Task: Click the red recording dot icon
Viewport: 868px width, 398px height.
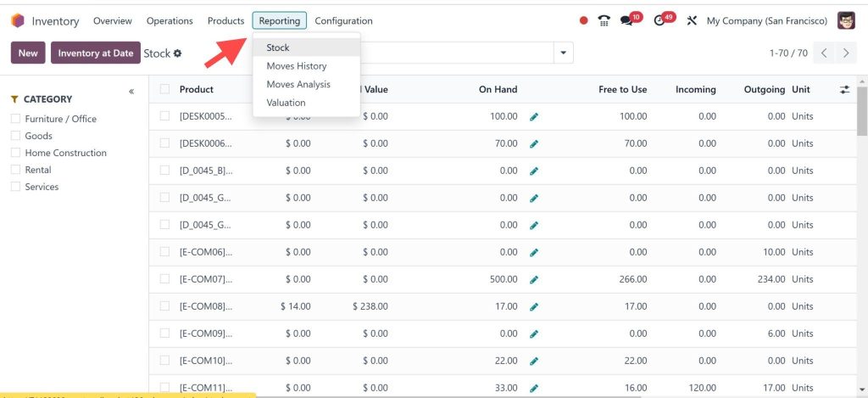Action: point(583,21)
